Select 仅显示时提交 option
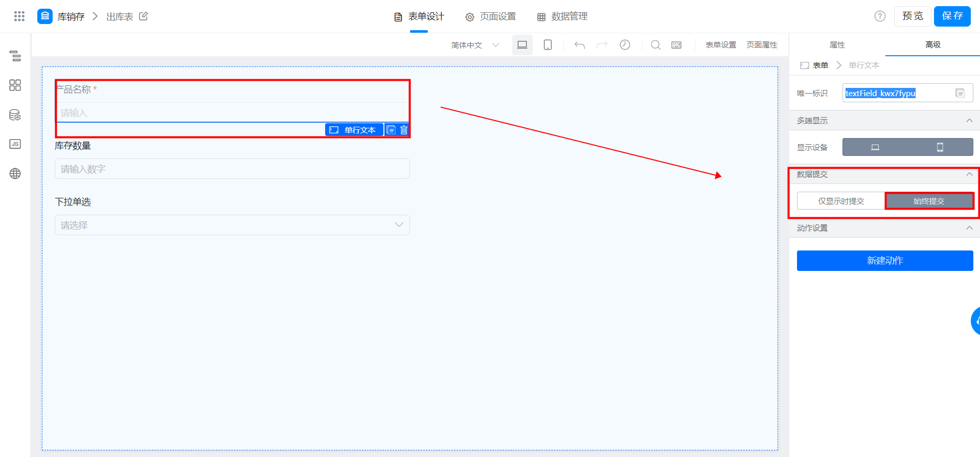 pyautogui.click(x=841, y=201)
